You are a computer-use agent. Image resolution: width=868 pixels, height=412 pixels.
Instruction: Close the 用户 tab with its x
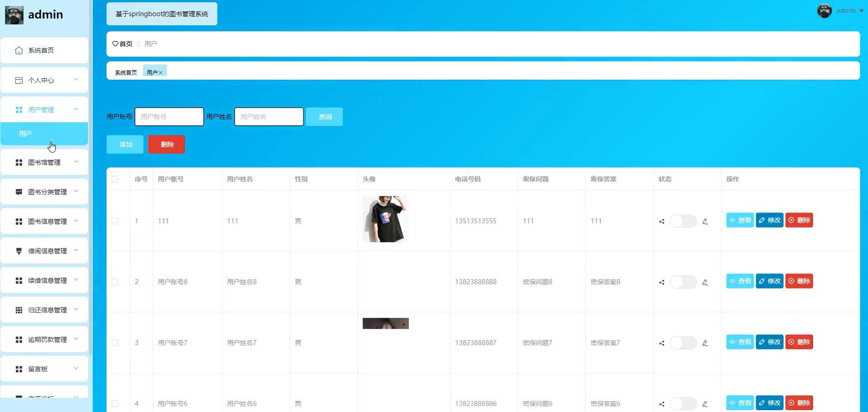point(160,73)
